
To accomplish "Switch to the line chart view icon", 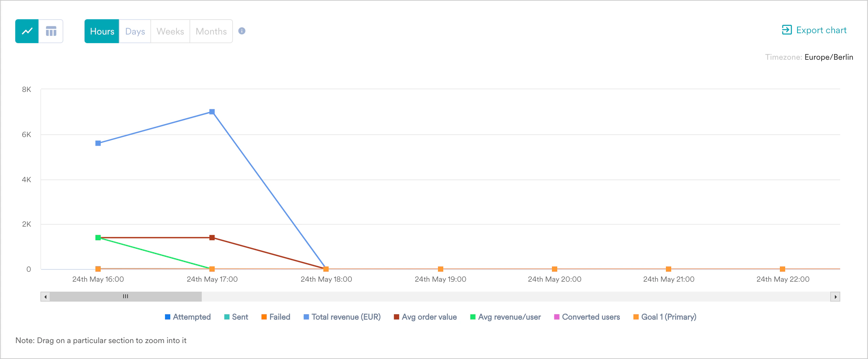I will coord(27,31).
